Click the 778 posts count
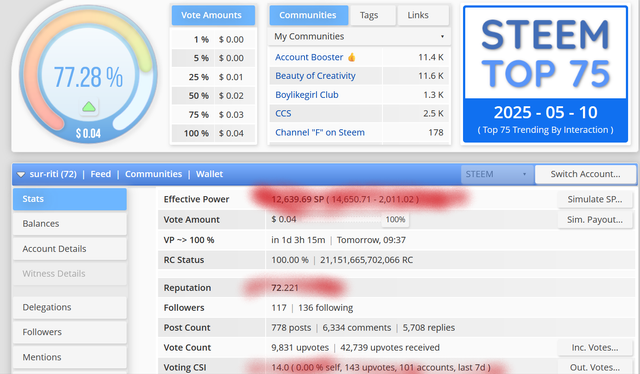 click(291, 328)
